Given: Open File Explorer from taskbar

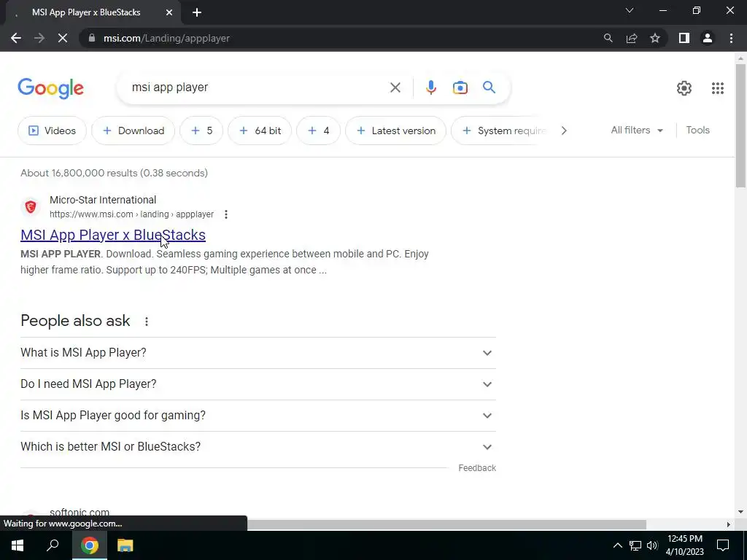Looking at the screenshot, I should coord(125,545).
